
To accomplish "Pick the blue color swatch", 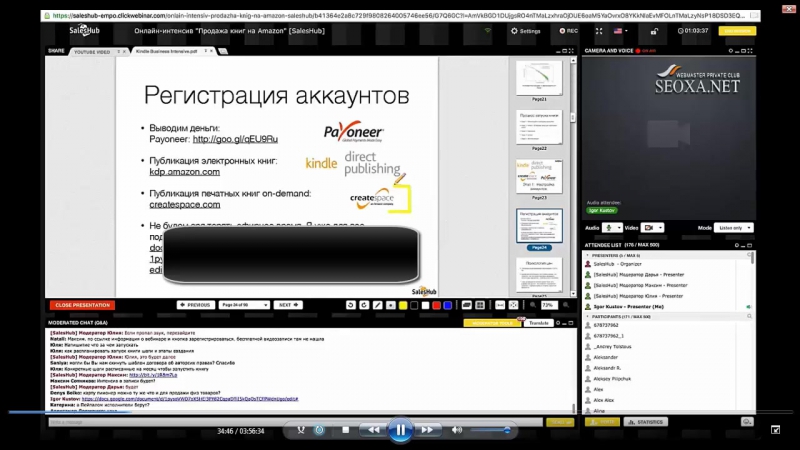I will click(x=448, y=305).
